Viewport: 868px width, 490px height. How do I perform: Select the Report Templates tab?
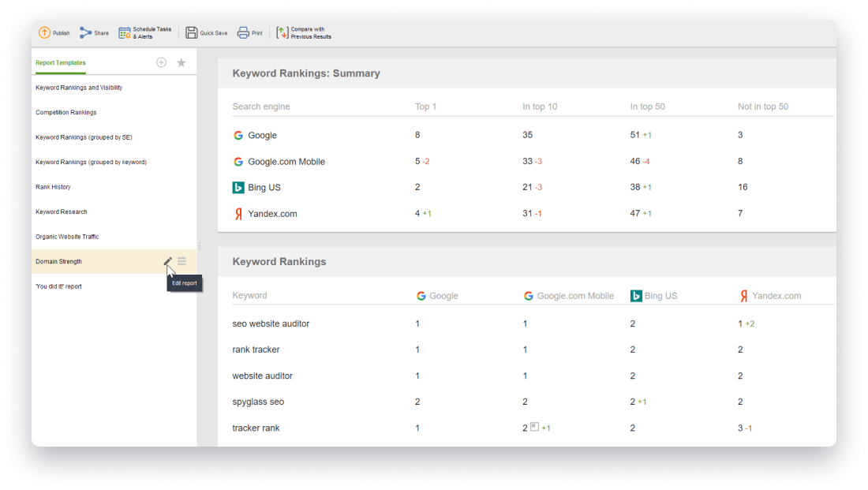tap(61, 63)
